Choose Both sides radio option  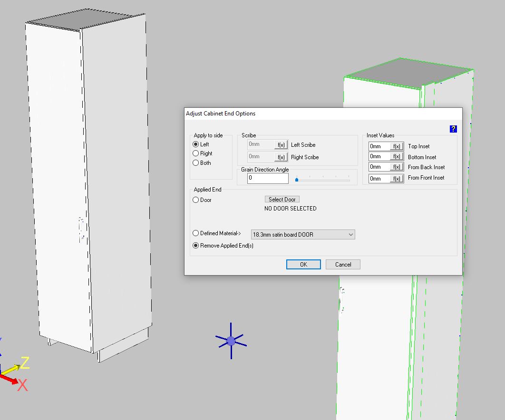click(196, 163)
